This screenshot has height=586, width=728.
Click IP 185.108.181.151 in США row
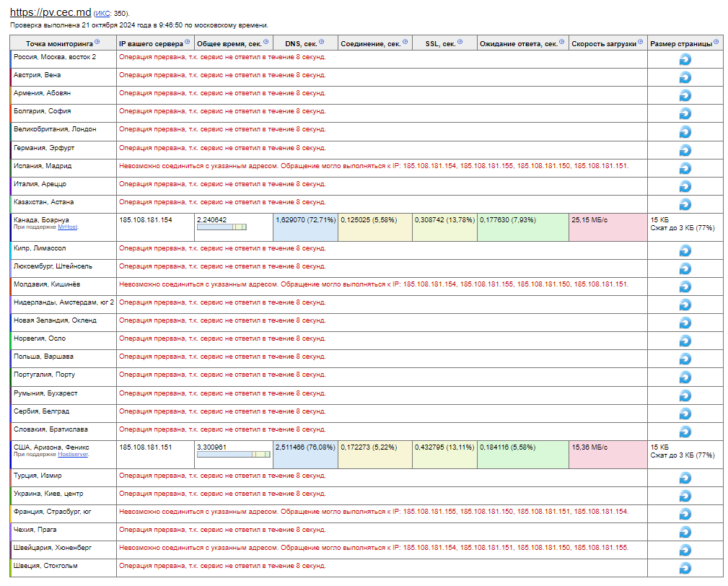click(145, 447)
